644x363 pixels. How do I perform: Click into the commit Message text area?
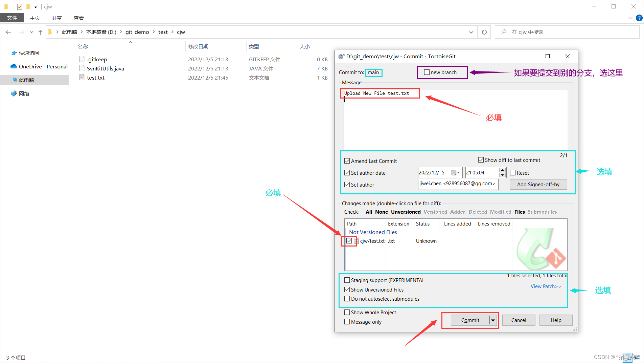455,119
